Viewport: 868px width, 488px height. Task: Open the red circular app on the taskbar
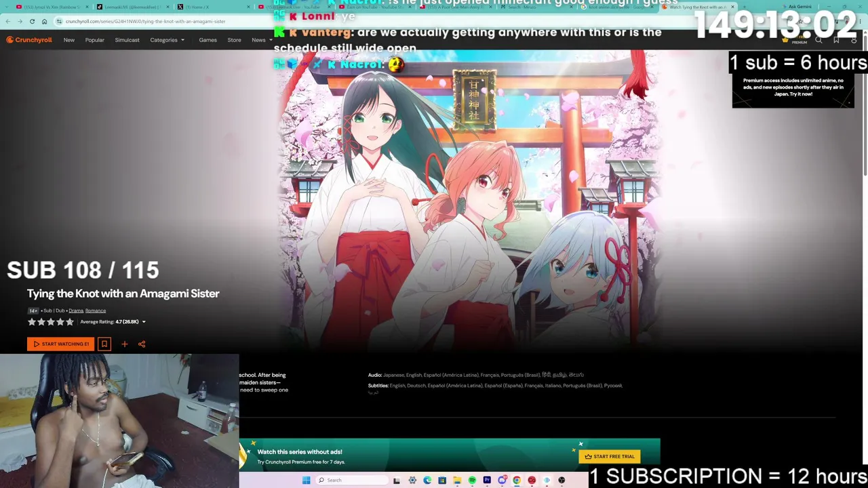coord(532,481)
